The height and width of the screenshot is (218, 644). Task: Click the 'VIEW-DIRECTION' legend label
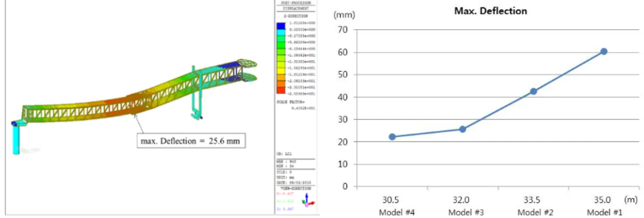[296, 188]
